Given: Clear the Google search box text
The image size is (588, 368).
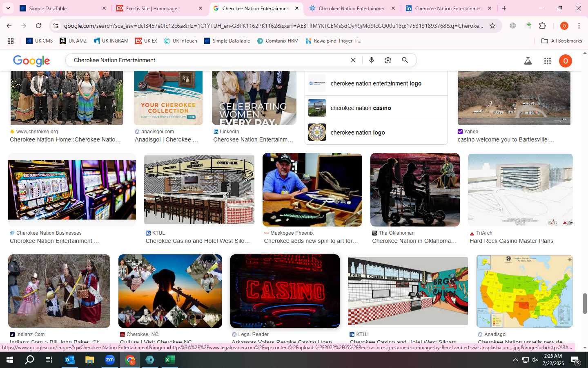Looking at the screenshot, I should coord(353,60).
